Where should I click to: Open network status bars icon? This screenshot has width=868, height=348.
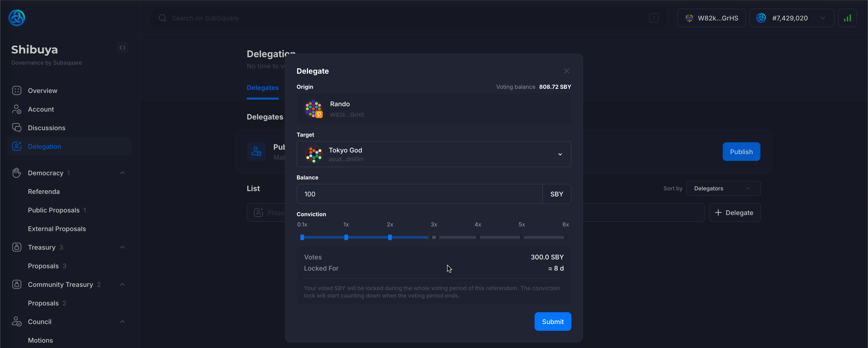click(847, 18)
